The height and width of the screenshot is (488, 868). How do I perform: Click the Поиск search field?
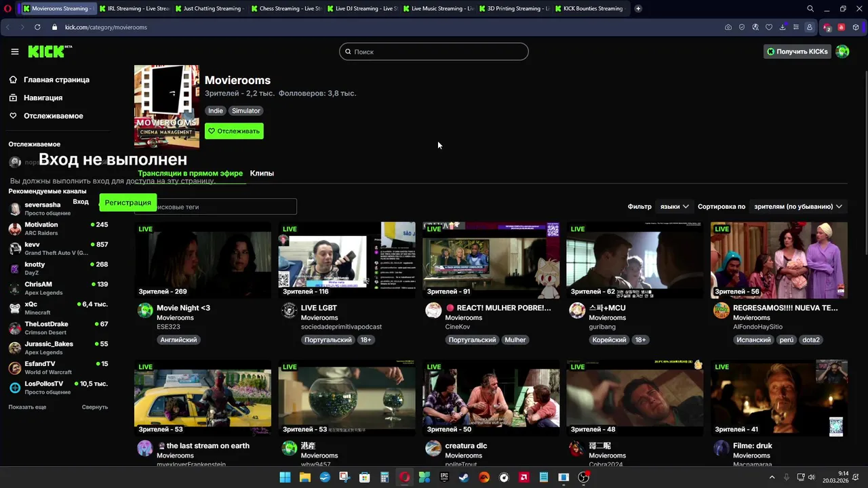coord(434,52)
